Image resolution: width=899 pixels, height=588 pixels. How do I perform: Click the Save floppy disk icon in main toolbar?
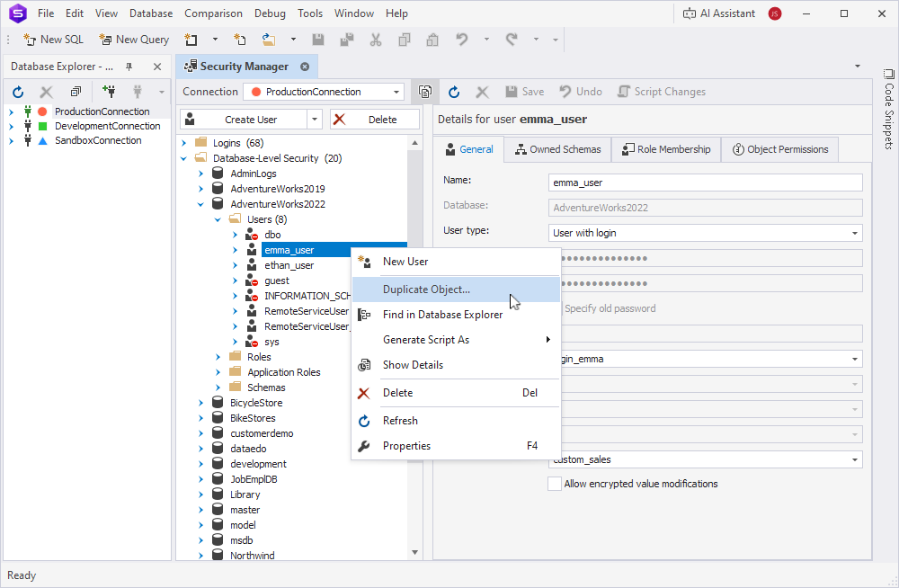(317, 40)
